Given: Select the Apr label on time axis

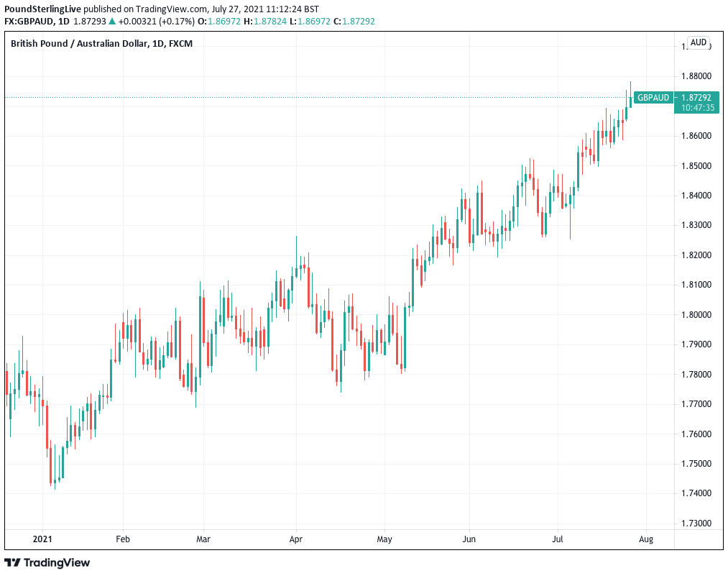Looking at the screenshot, I should tap(295, 538).
